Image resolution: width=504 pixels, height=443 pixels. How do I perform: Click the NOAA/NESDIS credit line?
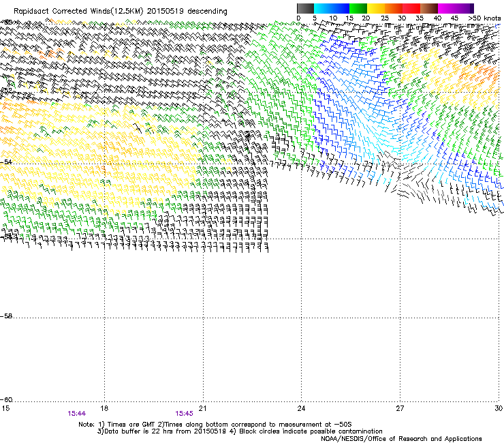pyautogui.click(x=401, y=439)
